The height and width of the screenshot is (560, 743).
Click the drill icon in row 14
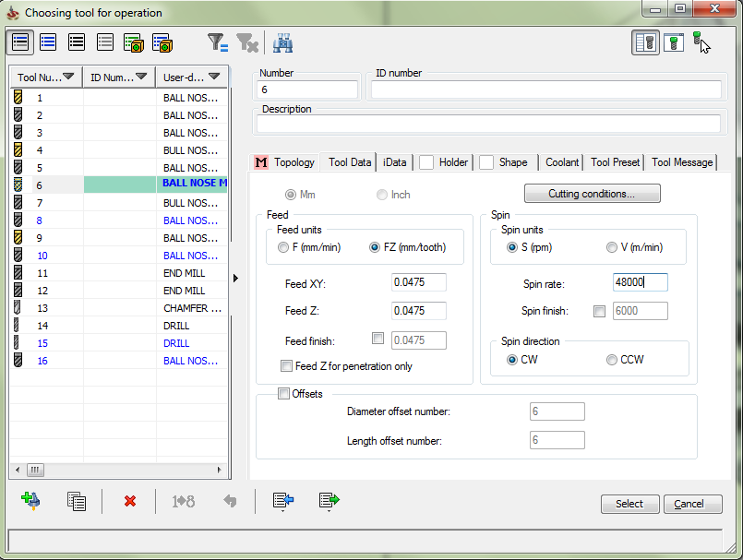click(x=17, y=325)
